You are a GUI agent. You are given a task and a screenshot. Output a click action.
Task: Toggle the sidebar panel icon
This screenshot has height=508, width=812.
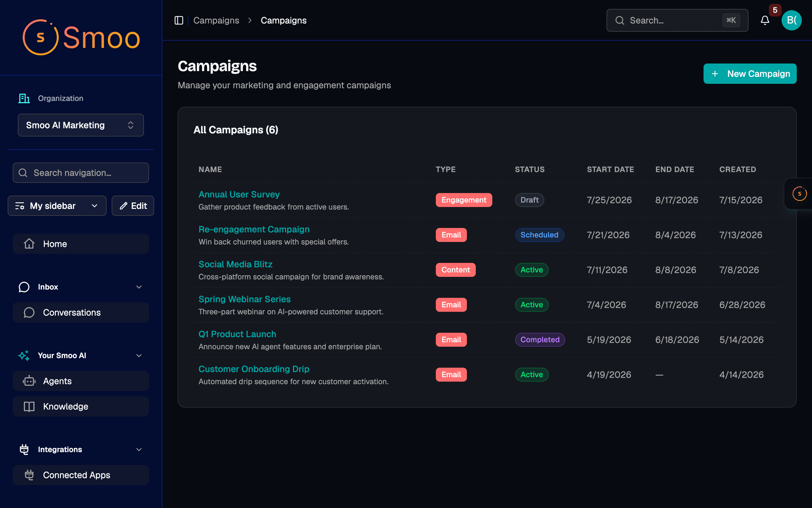coord(179,21)
